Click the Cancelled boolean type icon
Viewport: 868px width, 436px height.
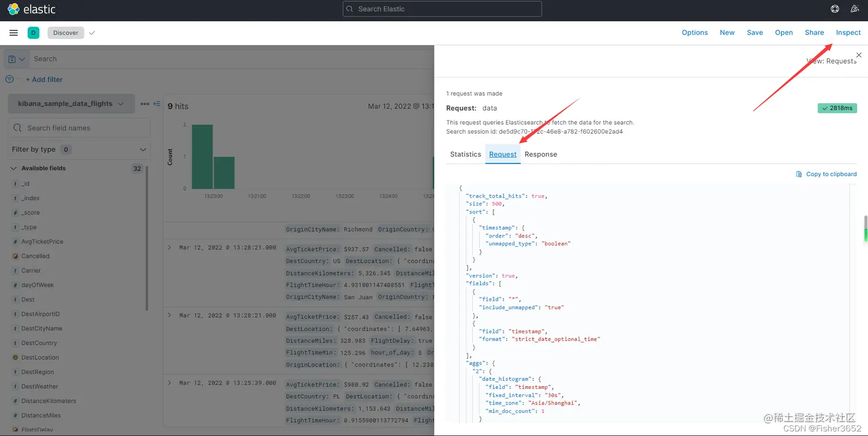[15, 256]
